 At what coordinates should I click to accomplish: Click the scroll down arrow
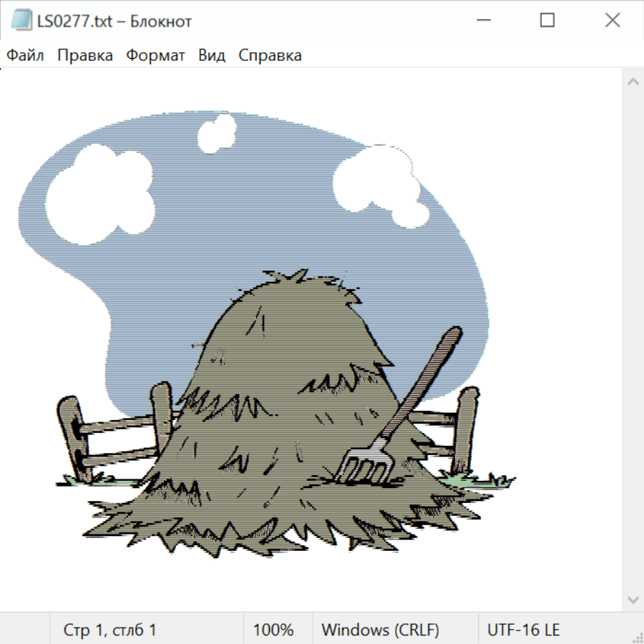pyautogui.click(x=633, y=599)
